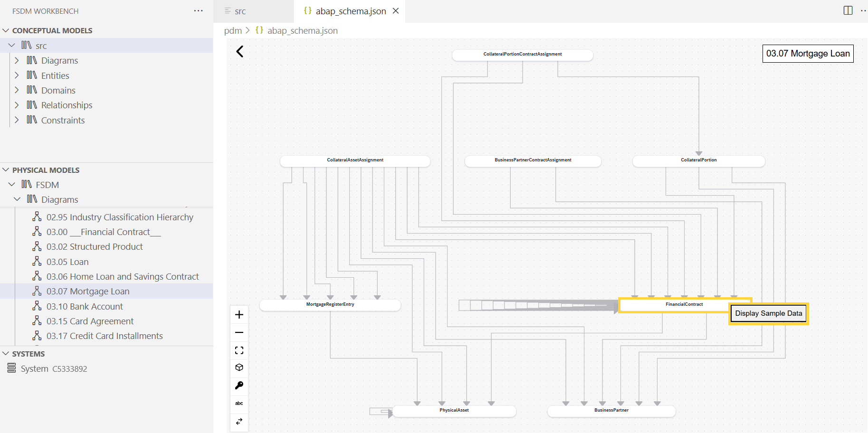The image size is (868, 433).
Task: Collapse the Systems section
Action: (6, 354)
